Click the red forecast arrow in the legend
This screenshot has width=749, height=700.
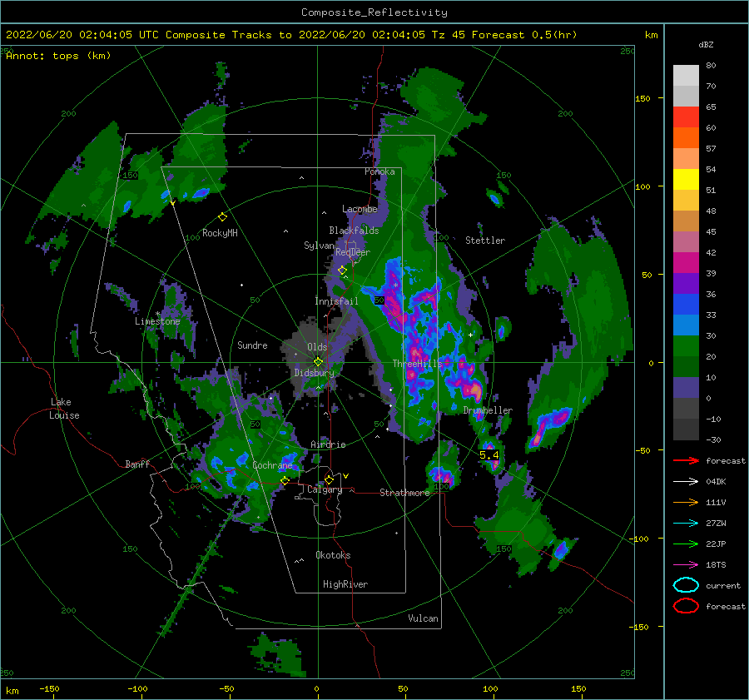click(x=686, y=460)
